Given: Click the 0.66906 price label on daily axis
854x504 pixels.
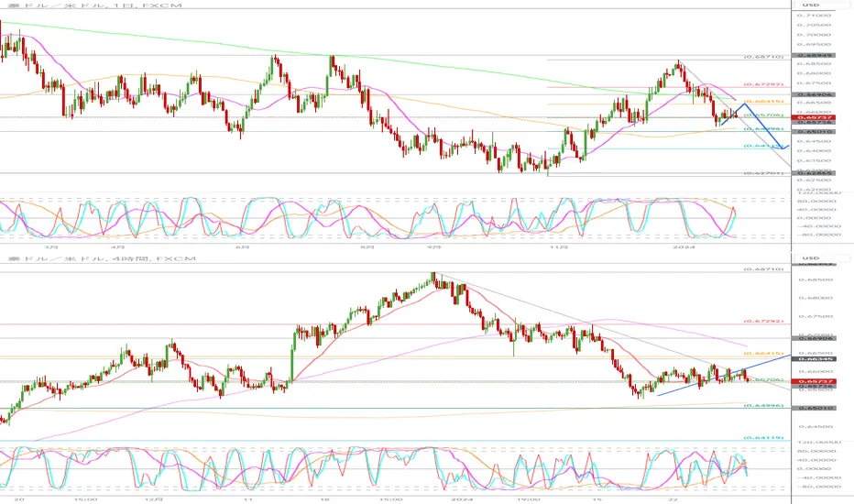Looking at the screenshot, I should point(814,94).
